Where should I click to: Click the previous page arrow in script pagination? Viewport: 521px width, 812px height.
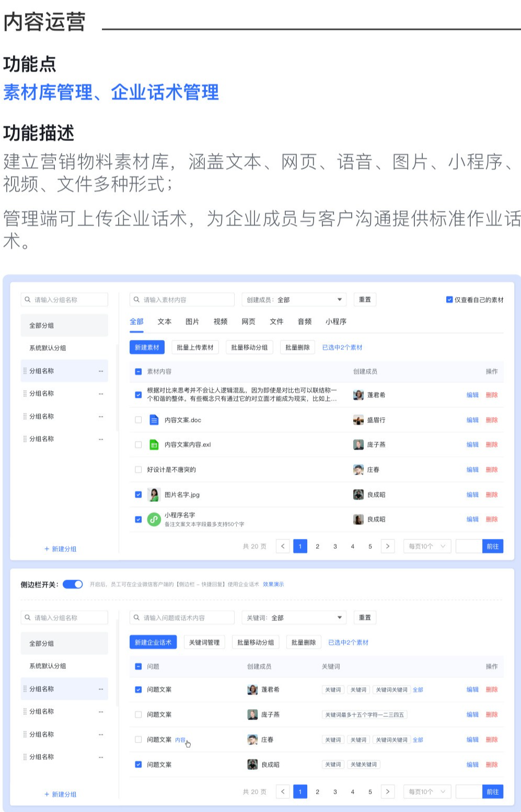[283, 792]
